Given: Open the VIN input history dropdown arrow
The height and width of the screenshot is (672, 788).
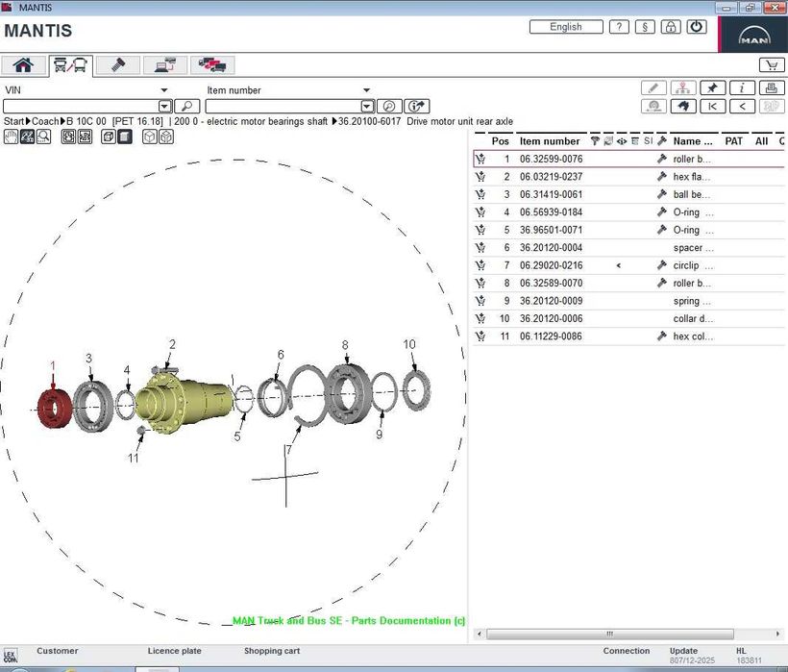Looking at the screenshot, I should click(x=165, y=107).
